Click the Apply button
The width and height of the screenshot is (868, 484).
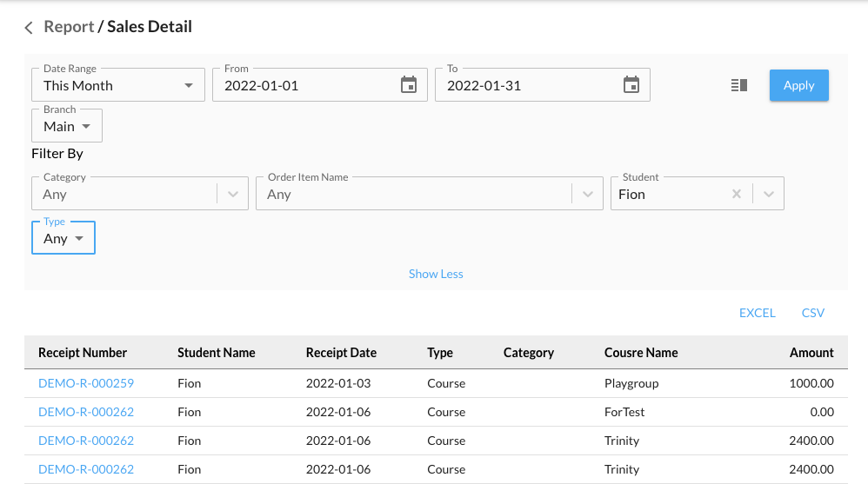[x=798, y=85]
